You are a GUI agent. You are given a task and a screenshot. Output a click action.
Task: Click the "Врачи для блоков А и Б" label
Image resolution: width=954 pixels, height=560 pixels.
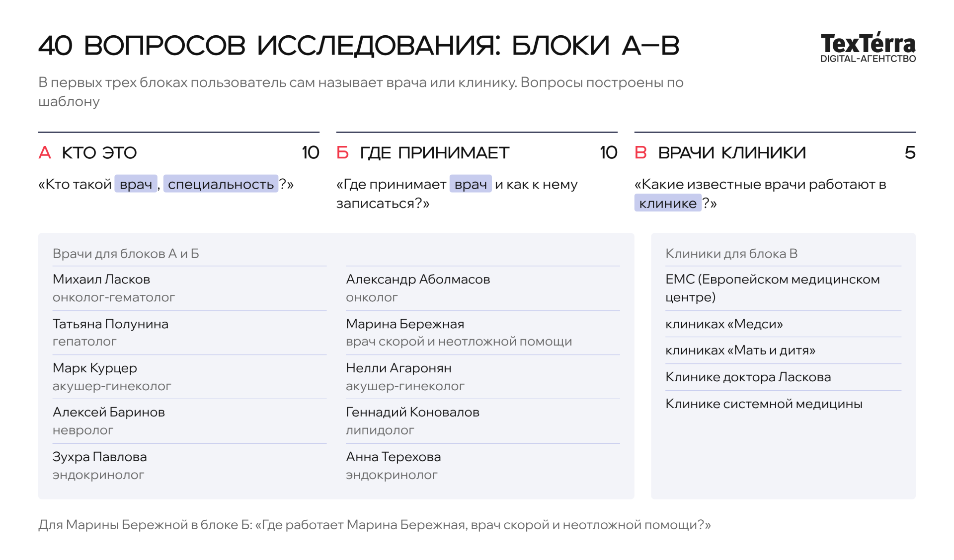[x=126, y=254]
